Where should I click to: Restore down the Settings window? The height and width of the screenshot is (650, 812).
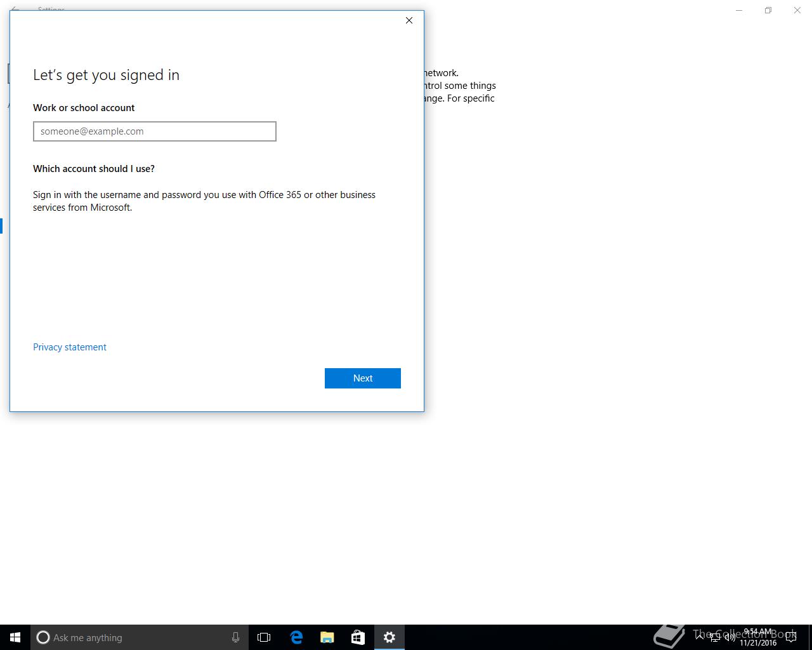[x=768, y=10]
